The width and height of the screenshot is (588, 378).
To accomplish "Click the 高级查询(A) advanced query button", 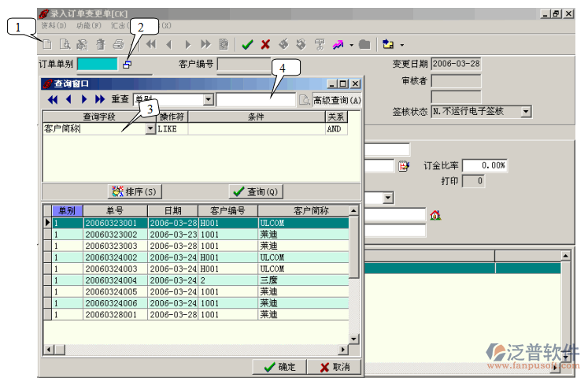I will tap(337, 100).
